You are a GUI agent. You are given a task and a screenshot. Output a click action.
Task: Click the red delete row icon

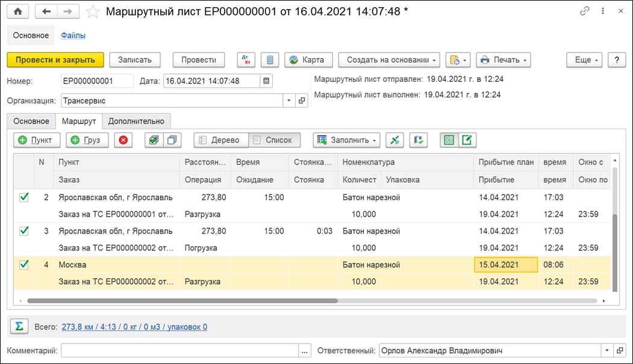click(x=123, y=140)
